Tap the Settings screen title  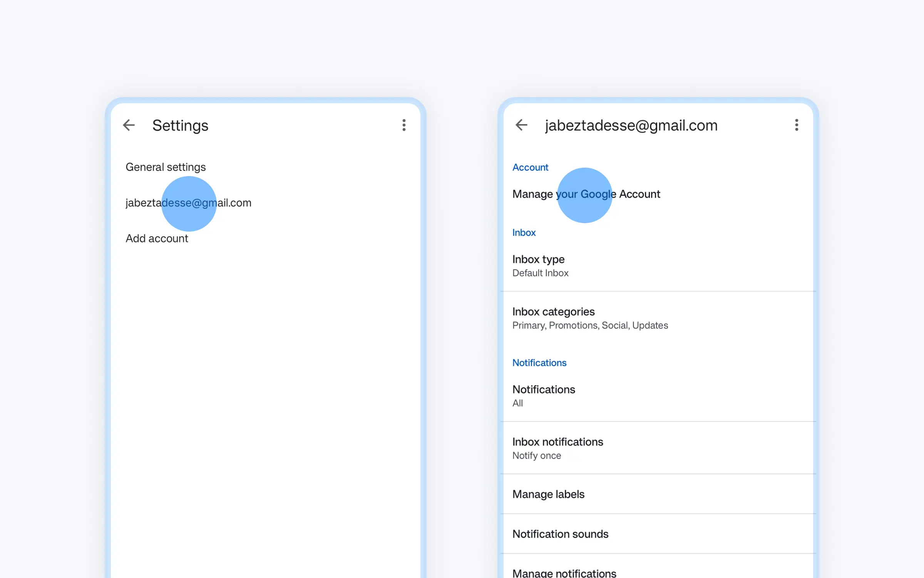click(180, 126)
